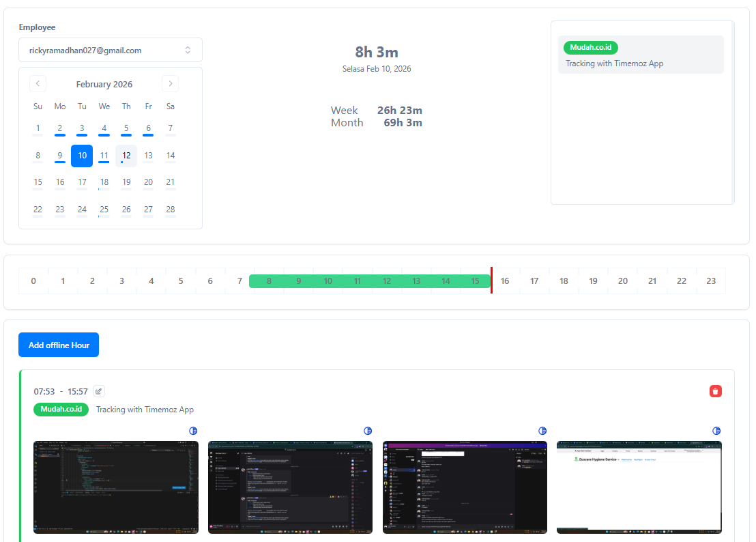Edit the 07:53 - 15:57 time entry

99,391
